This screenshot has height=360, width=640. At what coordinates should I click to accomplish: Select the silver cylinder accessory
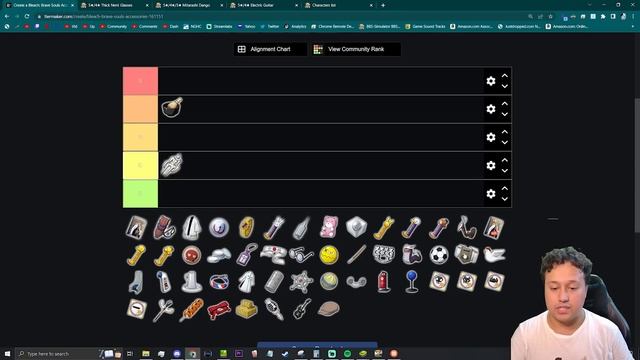click(x=274, y=282)
